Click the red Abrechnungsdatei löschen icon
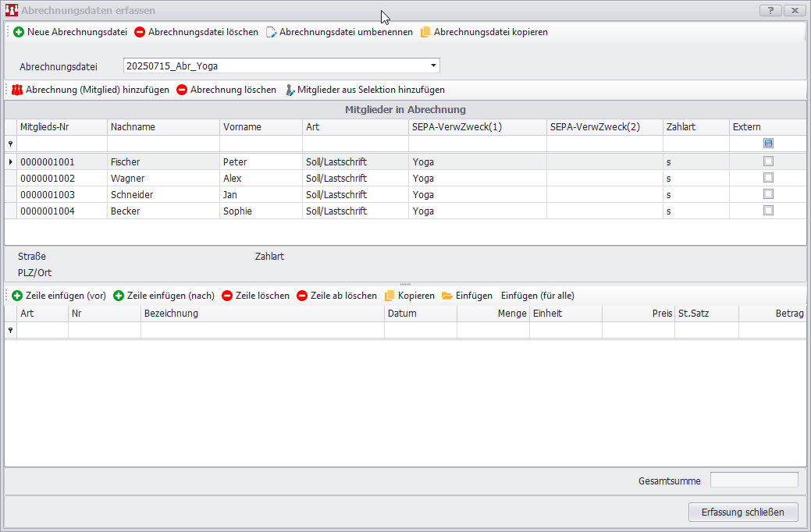This screenshot has width=811, height=532. point(140,32)
